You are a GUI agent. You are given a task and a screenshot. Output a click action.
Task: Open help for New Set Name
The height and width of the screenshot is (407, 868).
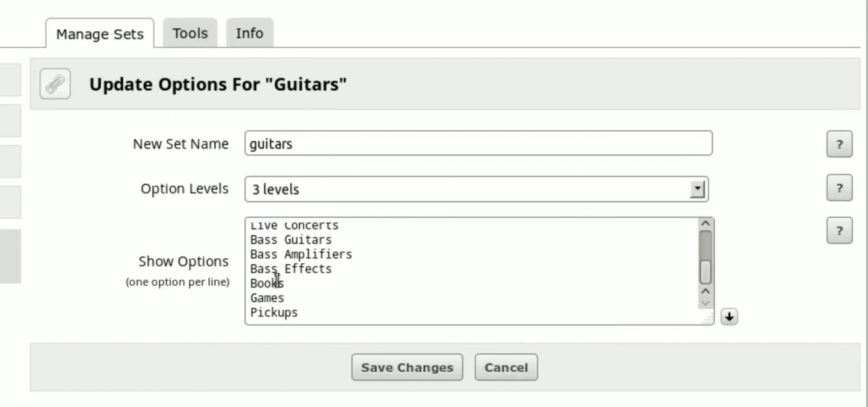click(839, 144)
